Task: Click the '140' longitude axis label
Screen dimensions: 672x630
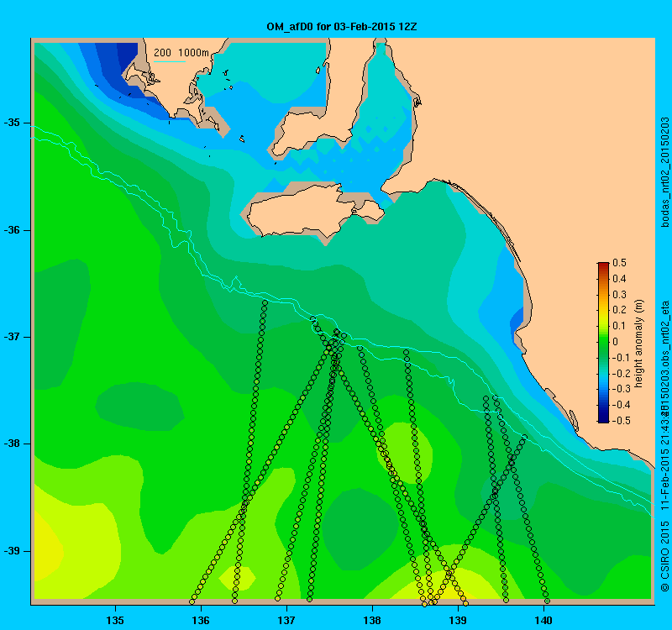Action: pos(543,621)
